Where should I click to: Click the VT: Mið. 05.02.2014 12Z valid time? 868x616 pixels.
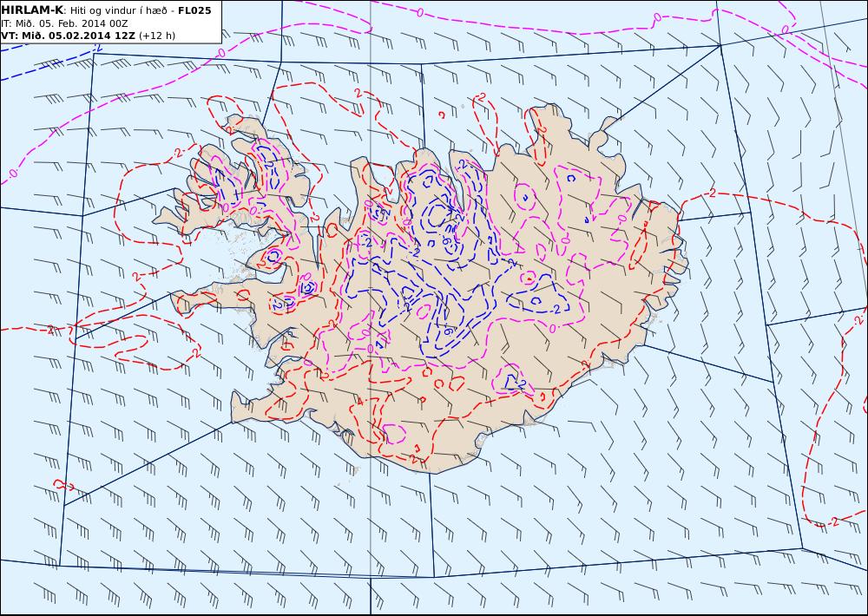tap(68, 36)
